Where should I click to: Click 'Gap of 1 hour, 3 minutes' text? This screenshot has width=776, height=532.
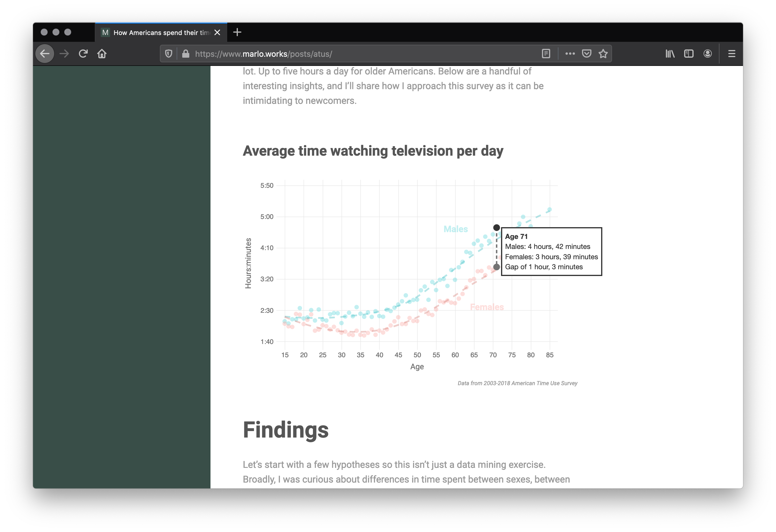[544, 267]
